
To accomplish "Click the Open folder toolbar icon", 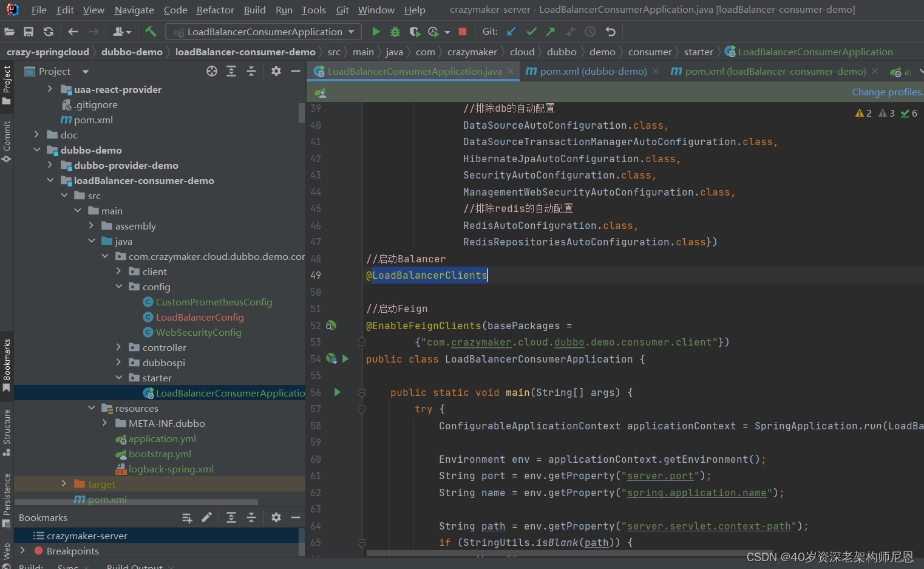I will 9,32.
